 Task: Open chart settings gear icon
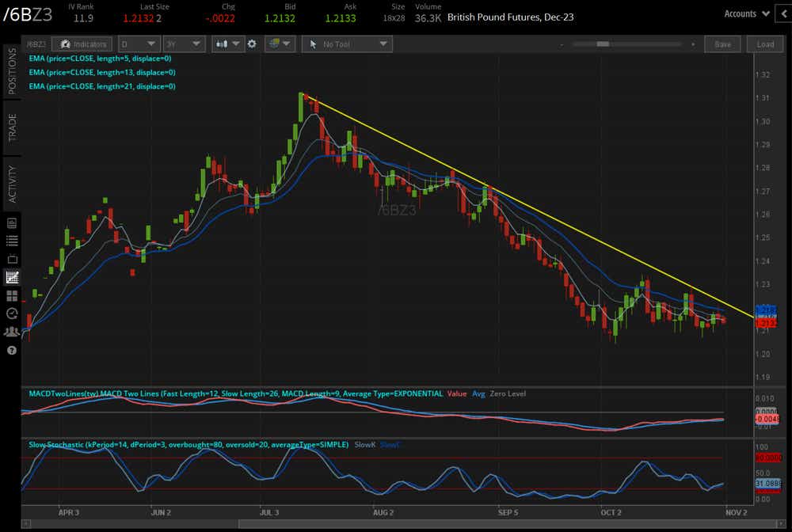click(x=252, y=44)
